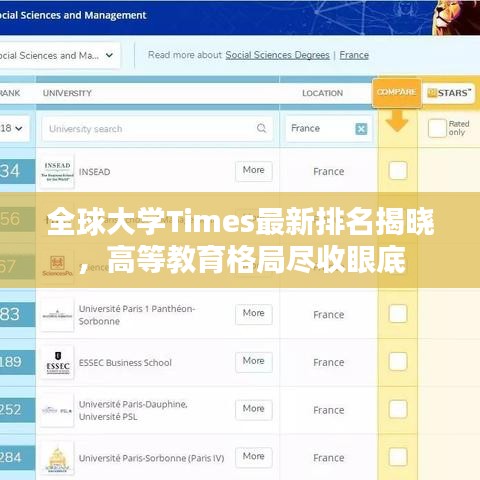This screenshot has width=480, height=480.
Task: Click the Université Paris 1 Panthéon-Sorbonne logo
Action: point(57,314)
